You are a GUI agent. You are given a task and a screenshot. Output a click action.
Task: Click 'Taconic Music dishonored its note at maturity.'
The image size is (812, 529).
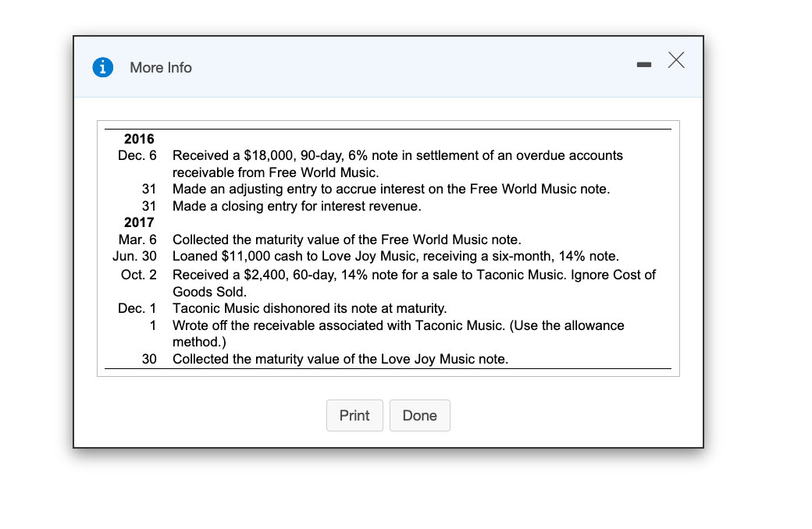pyautogui.click(x=310, y=308)
